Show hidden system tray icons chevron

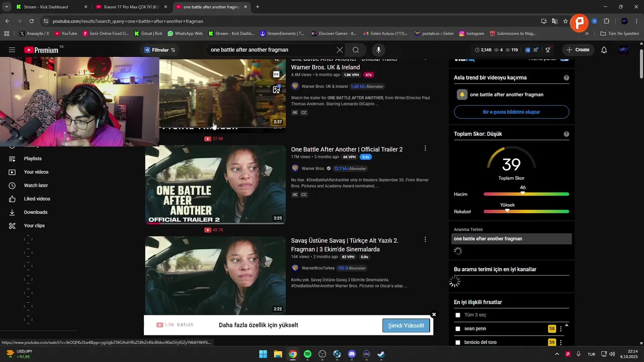(557, 354)
